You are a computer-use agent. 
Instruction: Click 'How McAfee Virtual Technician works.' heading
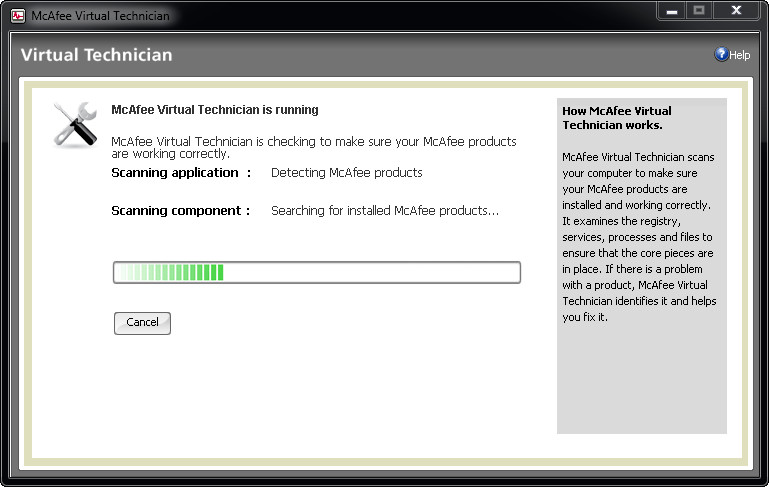(617, 118)
